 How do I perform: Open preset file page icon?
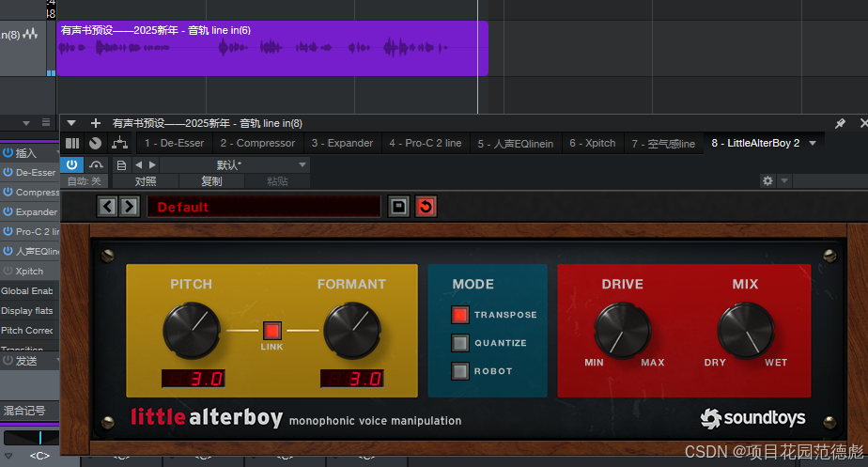click(x=121, y=164)
